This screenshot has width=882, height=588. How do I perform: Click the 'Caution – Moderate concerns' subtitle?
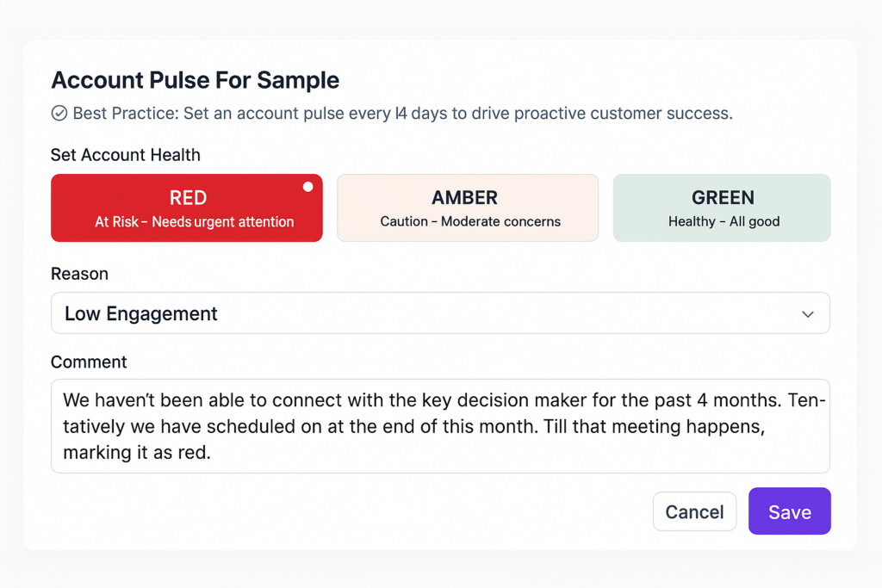tap(470, 221)
